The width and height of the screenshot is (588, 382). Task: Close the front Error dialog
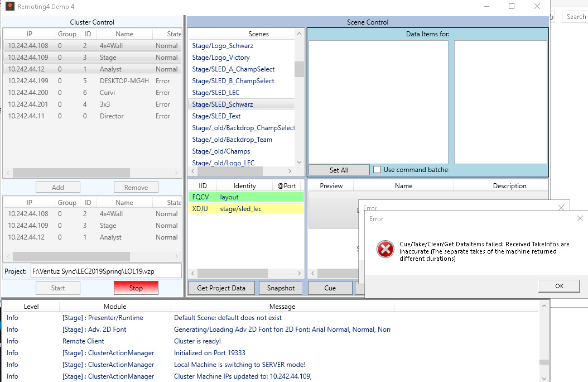580,219
